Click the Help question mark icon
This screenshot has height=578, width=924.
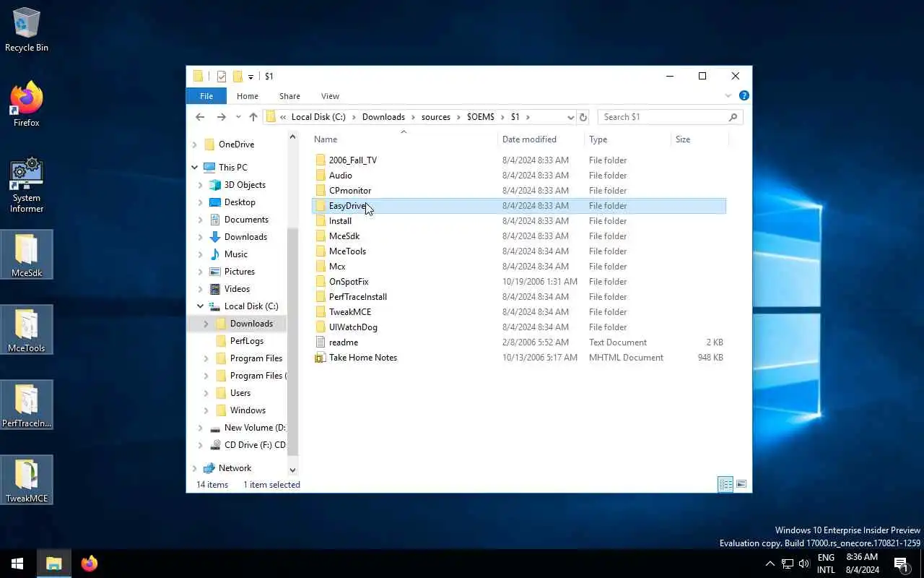pos(744,95)
